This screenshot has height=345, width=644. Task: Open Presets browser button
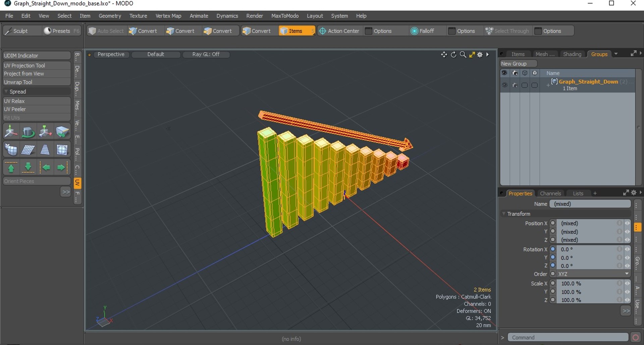pos(62,31)
